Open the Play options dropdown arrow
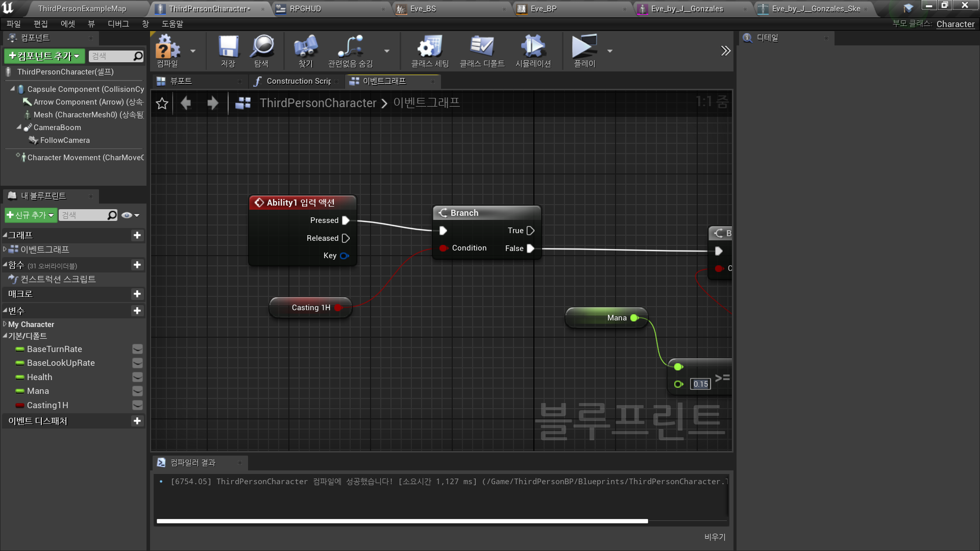 [609, 51]
